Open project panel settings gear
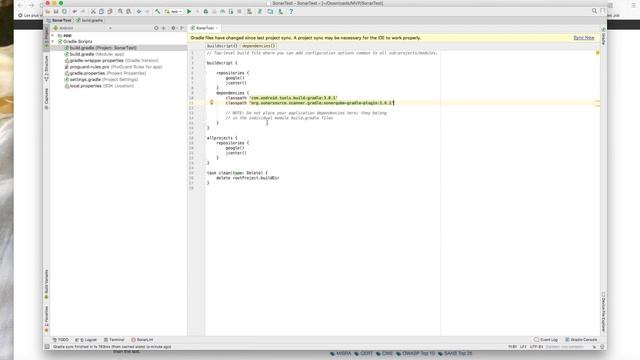 tap(173, 28)
